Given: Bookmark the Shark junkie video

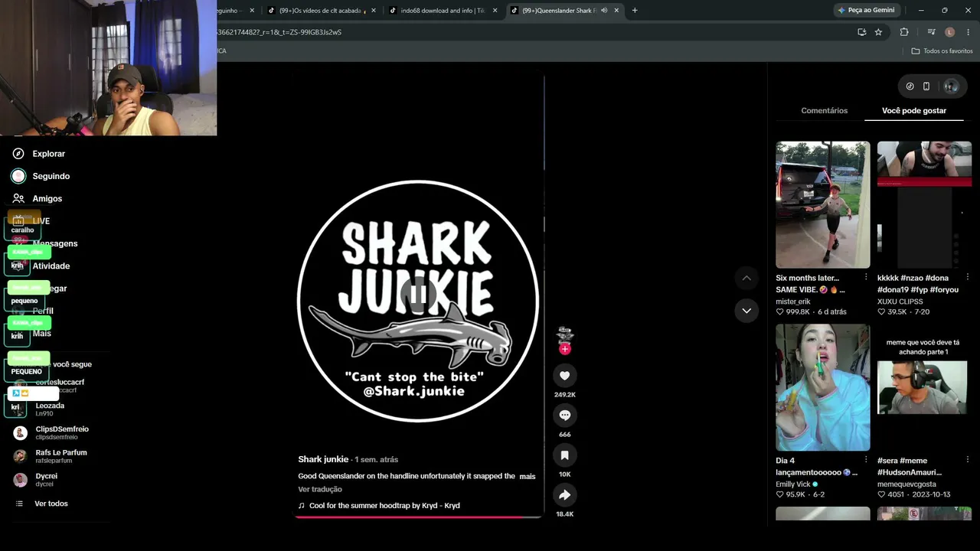Looking at the screenshot, I should (564, 455).
